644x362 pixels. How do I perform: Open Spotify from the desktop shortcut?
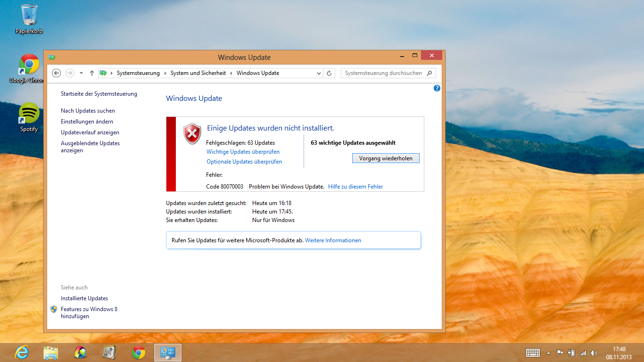coord(29,116)
